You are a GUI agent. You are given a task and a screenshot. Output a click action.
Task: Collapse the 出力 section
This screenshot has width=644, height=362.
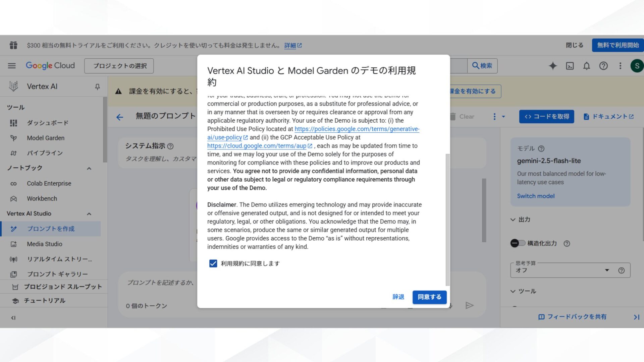coord(513,220)
